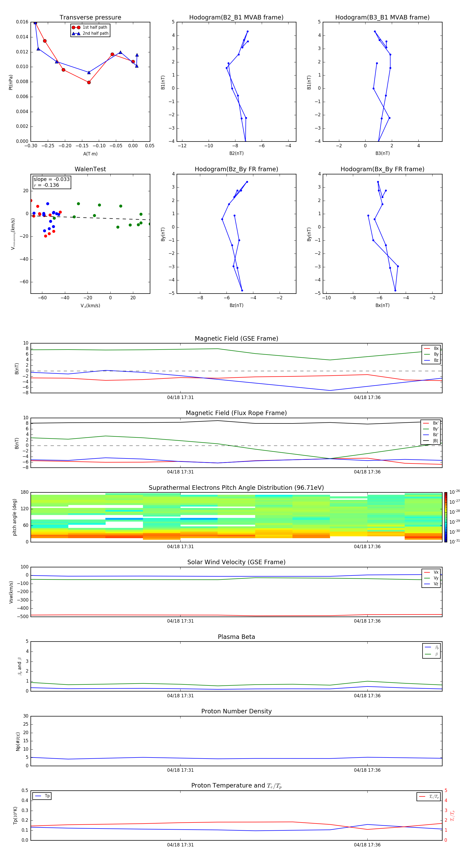
Task: Select the Vy legend entry
Action: (431, 578)
